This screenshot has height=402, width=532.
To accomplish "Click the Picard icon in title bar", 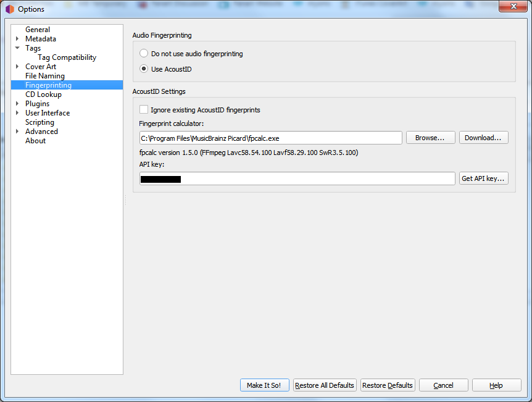I will pyautogui.click(x=10, y=9).
